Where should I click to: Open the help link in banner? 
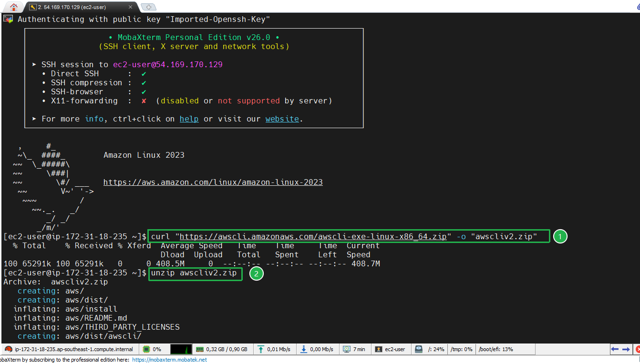click(x=189, y=119)
